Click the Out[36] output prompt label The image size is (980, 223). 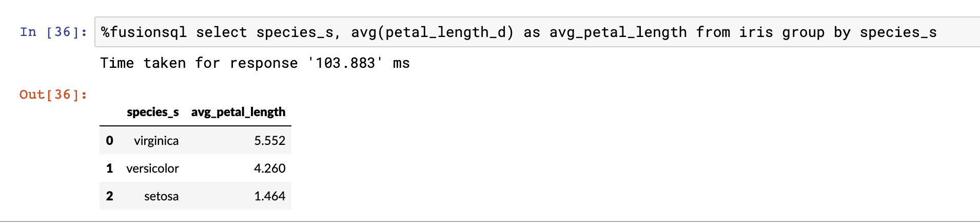pos(53,95)
